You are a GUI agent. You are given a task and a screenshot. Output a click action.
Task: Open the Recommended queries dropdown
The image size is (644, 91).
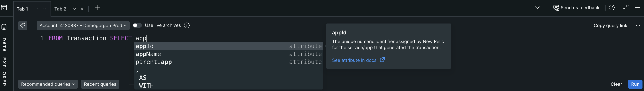48,84
